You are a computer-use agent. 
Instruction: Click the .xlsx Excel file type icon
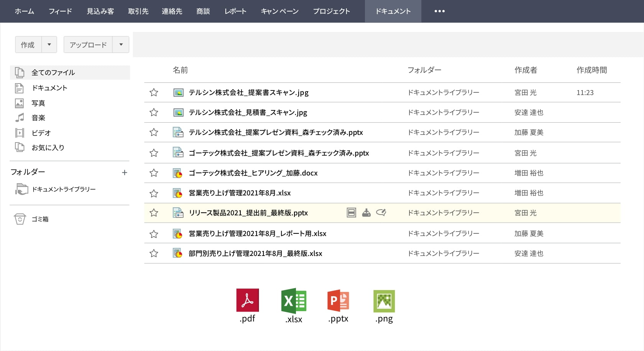coord(294,301)
